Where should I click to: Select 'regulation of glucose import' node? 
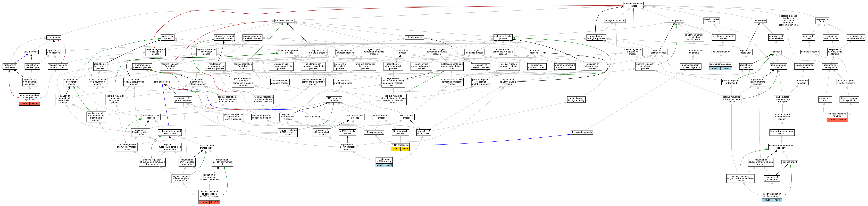tap(772, 178)
